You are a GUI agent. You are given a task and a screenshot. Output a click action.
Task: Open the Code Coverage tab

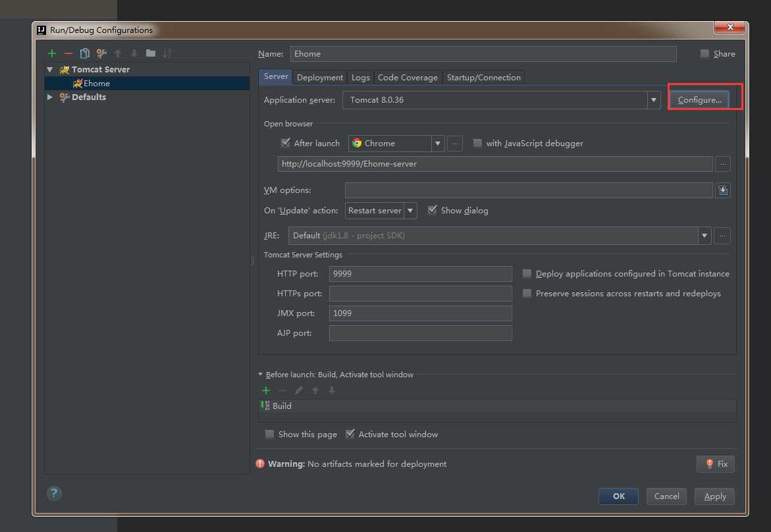click(408, 78)
